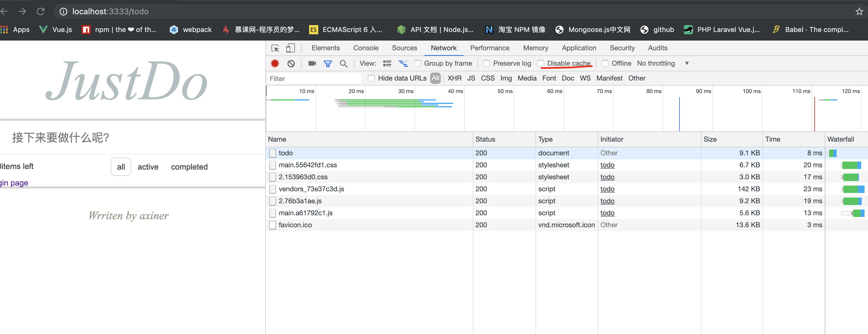Sort requests by Time column header
Screen dimensions: 868x334
click(794, 139)
